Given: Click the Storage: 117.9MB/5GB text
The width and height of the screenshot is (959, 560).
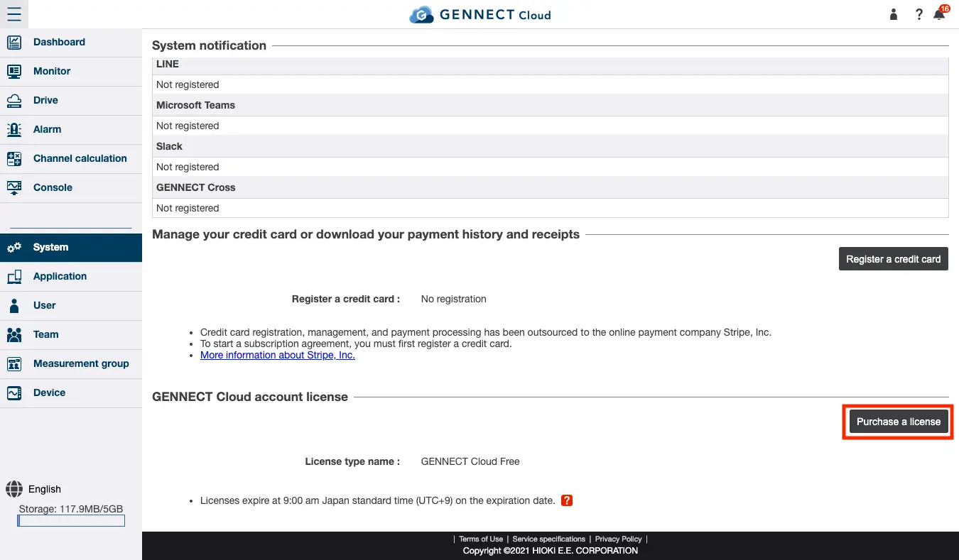Looking at the screenshot, I should pyautogui.click(x=71, y=509).
